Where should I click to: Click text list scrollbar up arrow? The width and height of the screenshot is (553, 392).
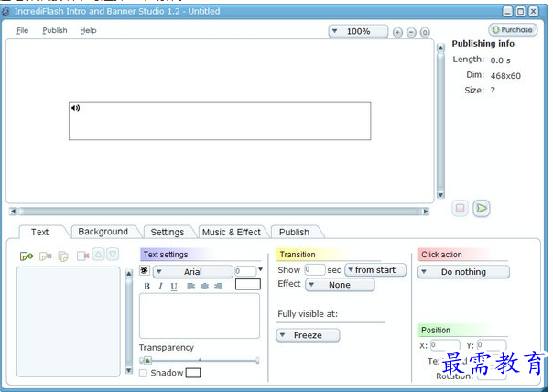[129, 274]
